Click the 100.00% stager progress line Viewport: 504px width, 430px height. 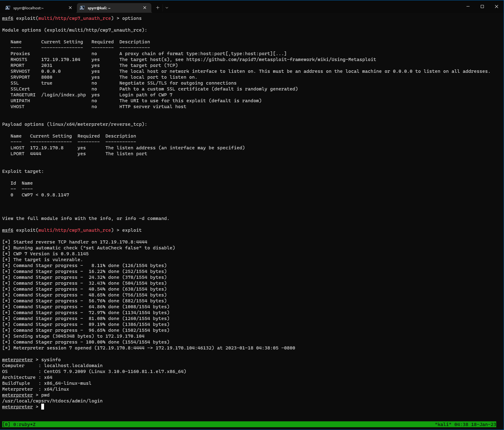(86, 342)
